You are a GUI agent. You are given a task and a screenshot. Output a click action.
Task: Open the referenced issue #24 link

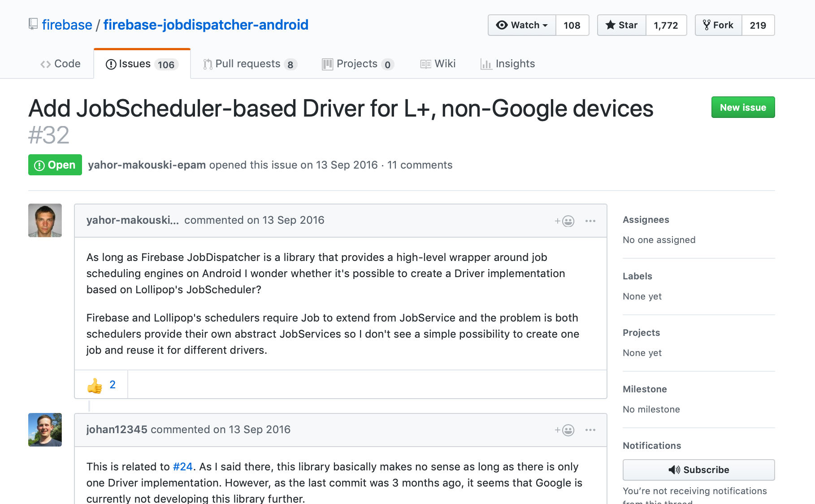183,467
